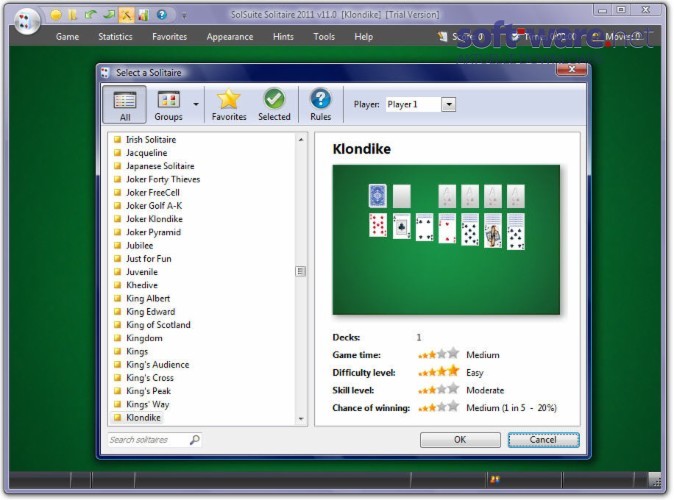Click the highlighted tools icon in quick-access bar
This screenshot has height=500, width=674.
coord(126,15)
